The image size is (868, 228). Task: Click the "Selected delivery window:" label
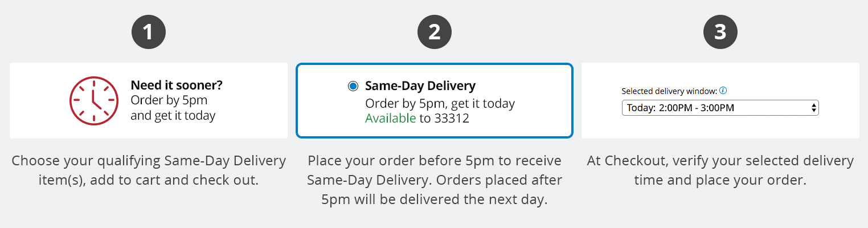[669, 91]
